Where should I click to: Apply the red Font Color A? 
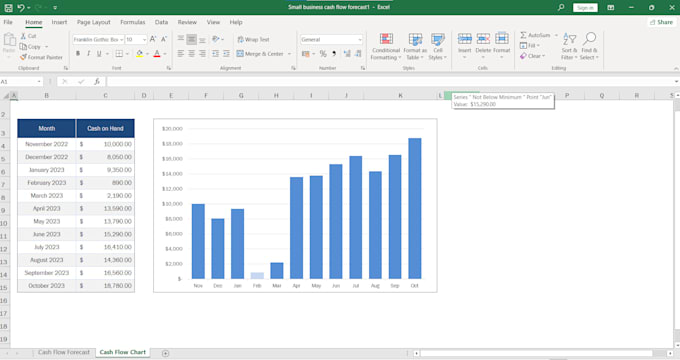(x=157, y=54)
